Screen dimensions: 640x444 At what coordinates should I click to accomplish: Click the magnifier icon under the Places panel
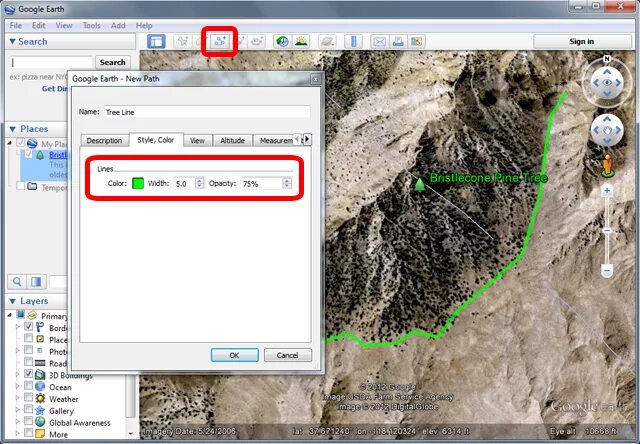pos(17,282)
